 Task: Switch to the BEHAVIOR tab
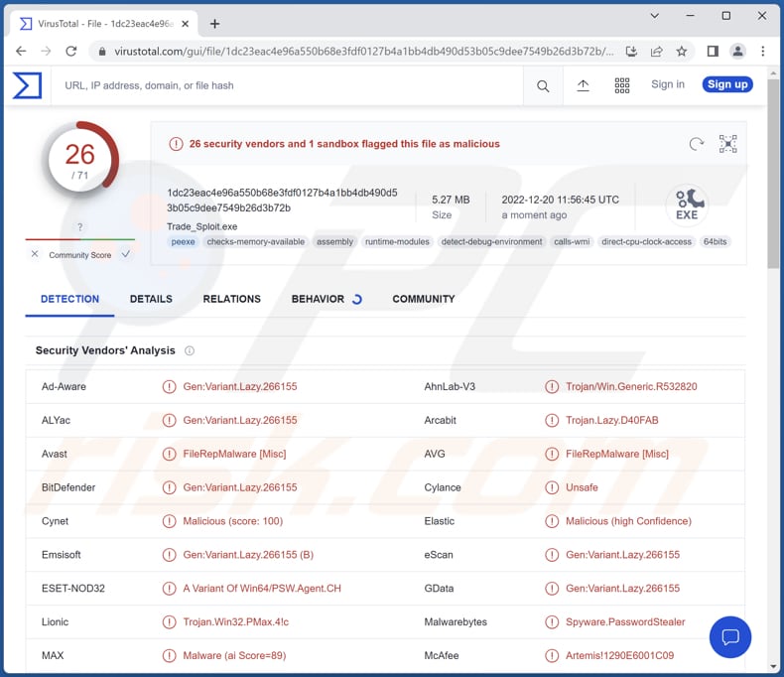pyautogui.click(x=318, y=299)
